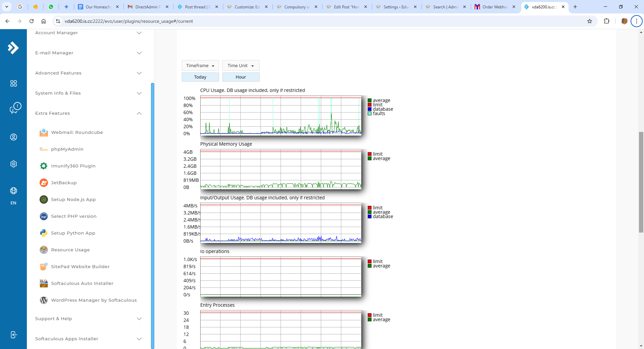Open the Timeframe dropdown
Screen dimensions: 644x349
click(x=200, y=66)
